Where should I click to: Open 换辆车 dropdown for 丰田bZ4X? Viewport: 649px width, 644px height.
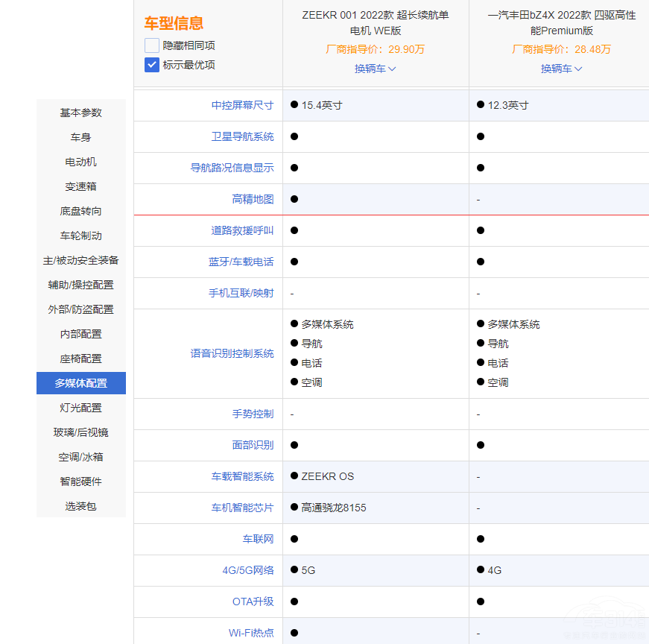coord(561,69)
